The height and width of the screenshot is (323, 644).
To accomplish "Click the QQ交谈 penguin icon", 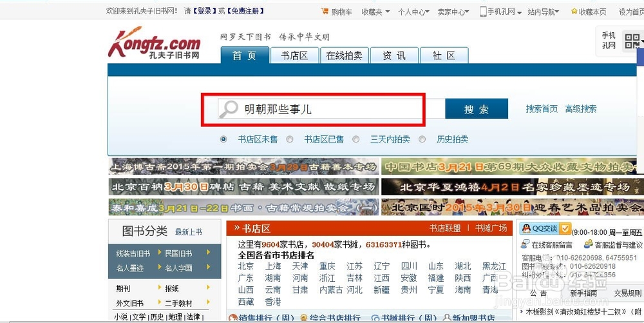I will [x=526, y=228].
